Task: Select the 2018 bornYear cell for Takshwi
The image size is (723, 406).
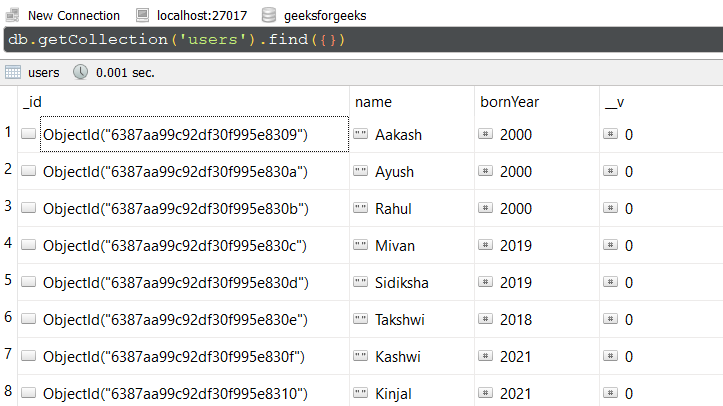Action: click(537, 319)
